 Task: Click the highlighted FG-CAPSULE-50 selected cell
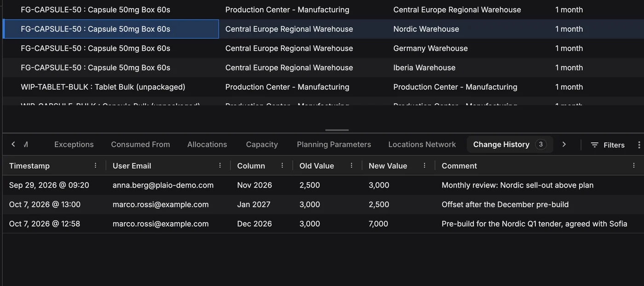111,29
